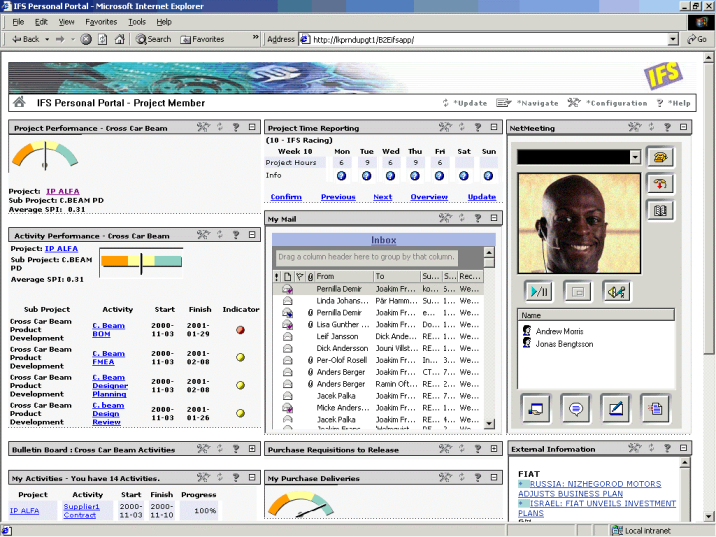Click the Favorites toolbar button
Screen dimensions: 716x537
202,39
